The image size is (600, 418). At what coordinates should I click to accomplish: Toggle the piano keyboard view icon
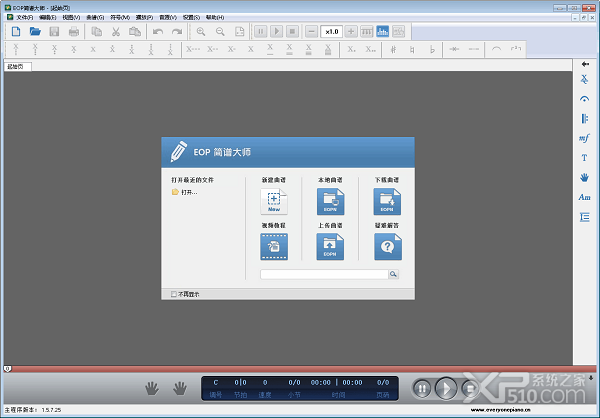(367, 31)
